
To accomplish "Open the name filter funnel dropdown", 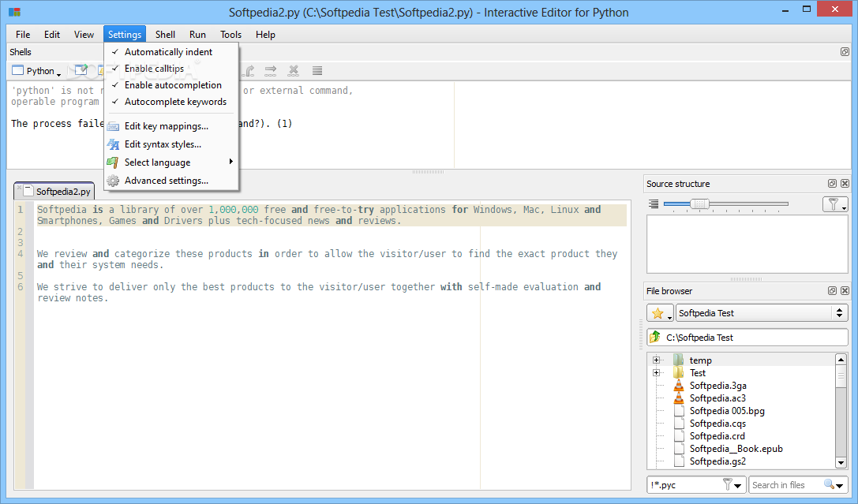I will click(x=732, y=485).
